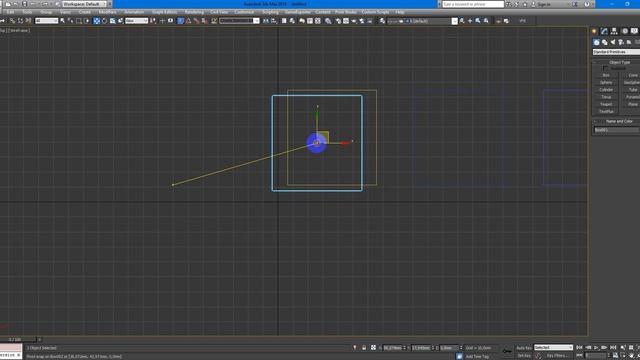Open the Schematic View icon
The width and height of the screenshot is (640, 360).
318,21
